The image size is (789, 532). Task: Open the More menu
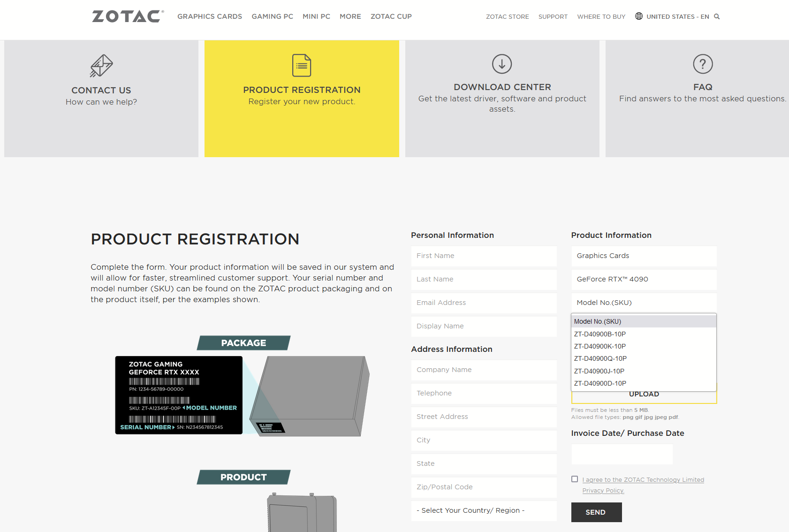pyautogui.click(x=350, y=16)
